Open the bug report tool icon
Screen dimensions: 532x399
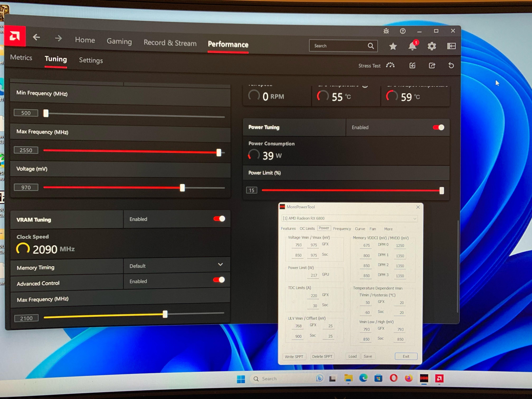[x=386, y=31]
